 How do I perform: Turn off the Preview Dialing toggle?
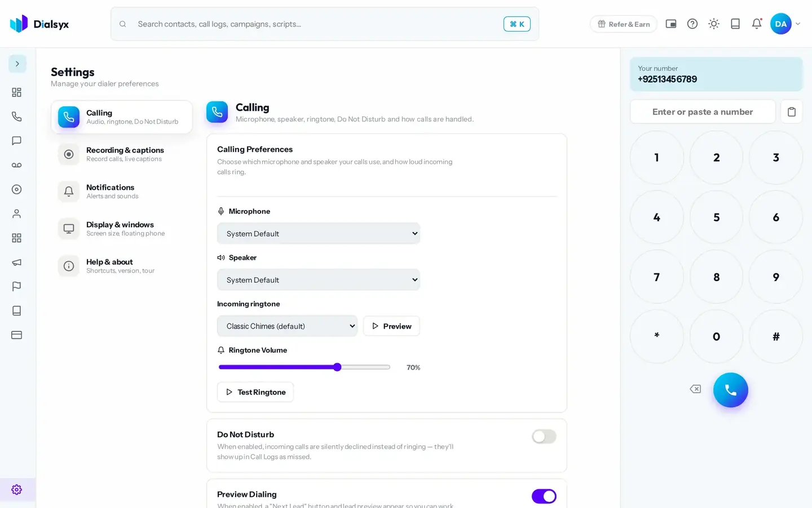click(x=544, y=496)
